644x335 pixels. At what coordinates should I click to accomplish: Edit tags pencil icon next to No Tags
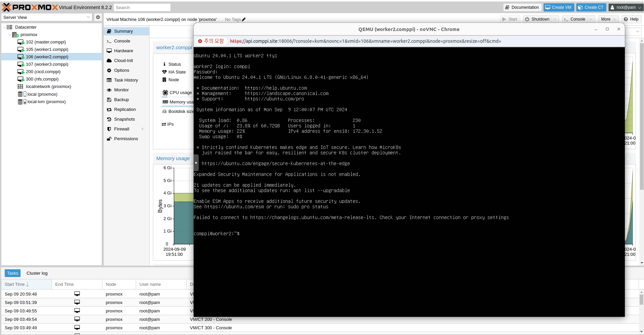click(x=244, y=20)
